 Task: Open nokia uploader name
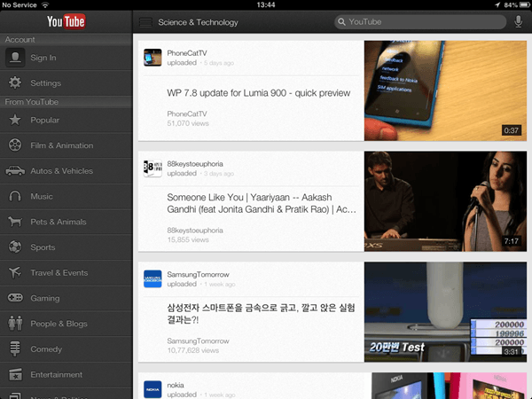tap(176, 385)
